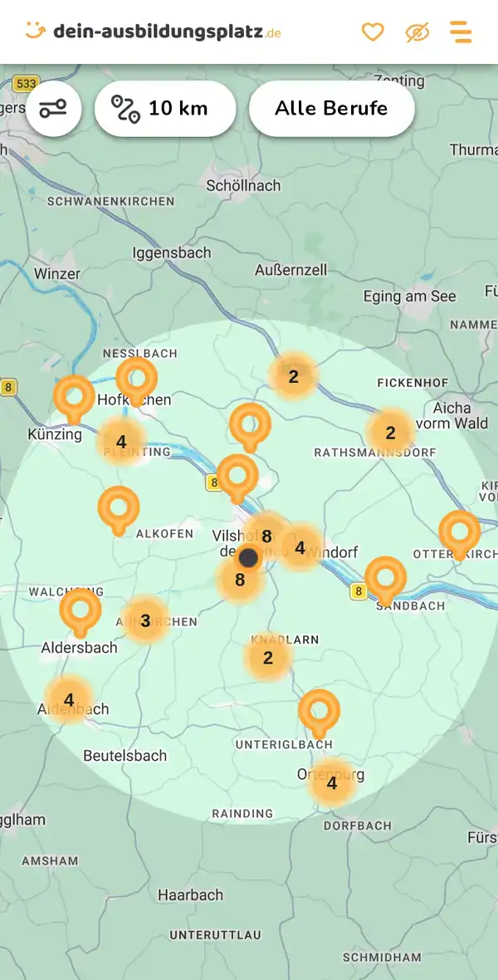Screen dimensions: 498x980
Task: Click the Außernzell map label
Action: click(291, 271)
